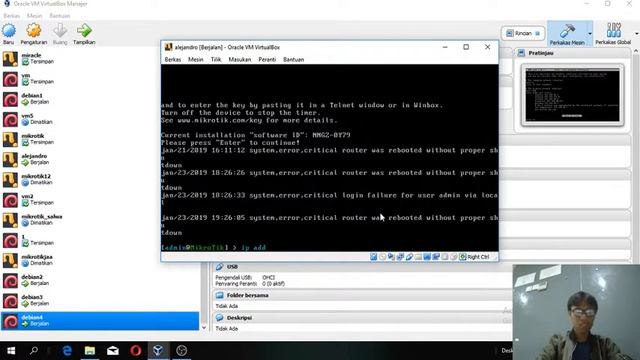640x360 pixels.
Task: Click display settings icon in VM status bar
Action: click(427, 257)
